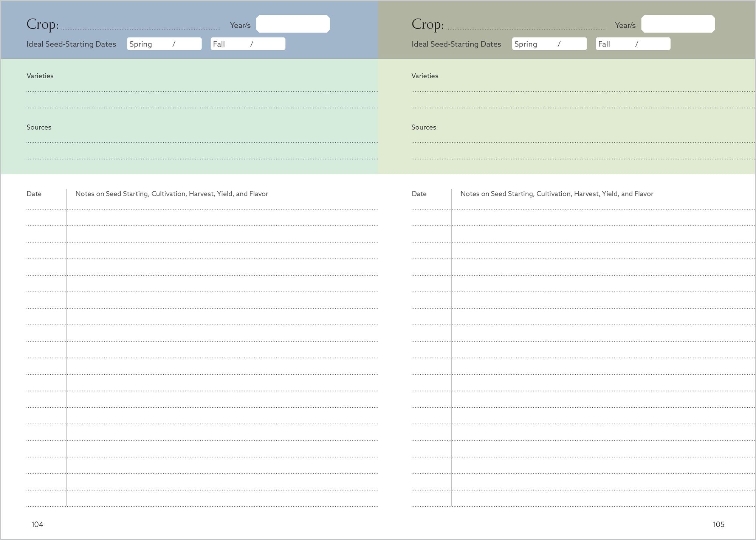Click page number 105
756x540 pixels.
pyautogui.click(x=719, y=524)
